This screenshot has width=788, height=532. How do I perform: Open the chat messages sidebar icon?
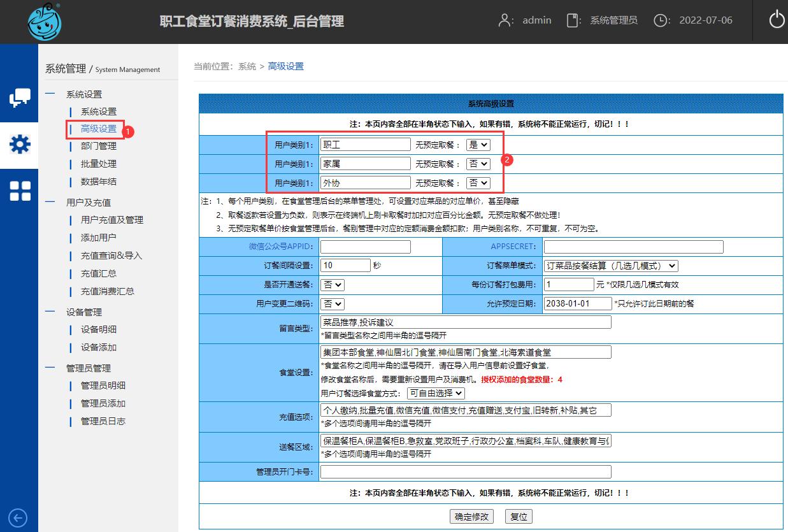(x=20, y=97)
